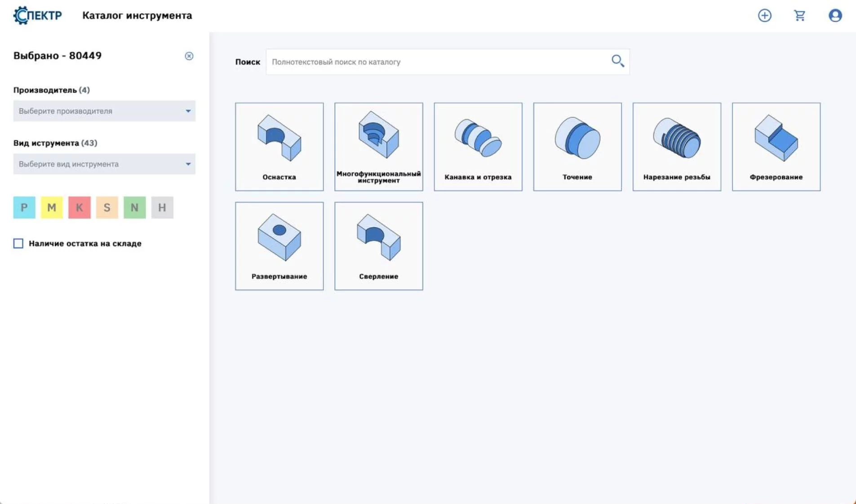Toggle the P material group filter
856x504 pixels.
24,208
